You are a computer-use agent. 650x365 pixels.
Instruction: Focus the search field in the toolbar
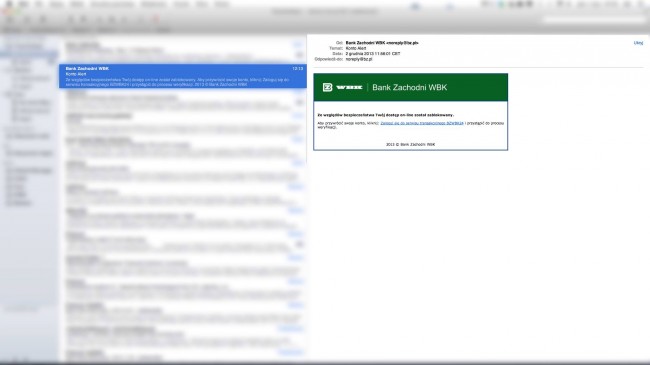[x=594, y=19]
